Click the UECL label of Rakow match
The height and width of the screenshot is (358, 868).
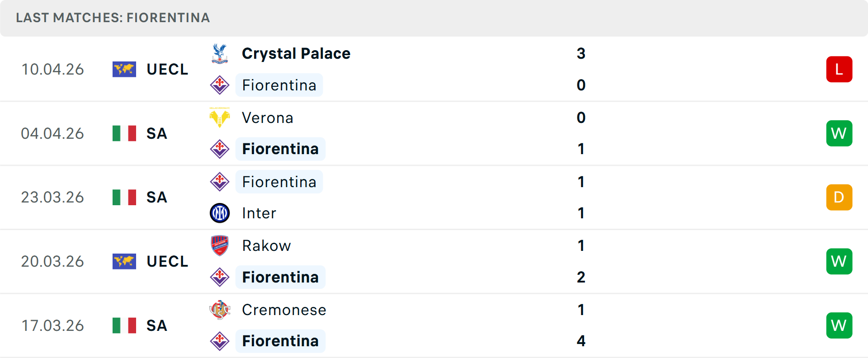point(167,261)
